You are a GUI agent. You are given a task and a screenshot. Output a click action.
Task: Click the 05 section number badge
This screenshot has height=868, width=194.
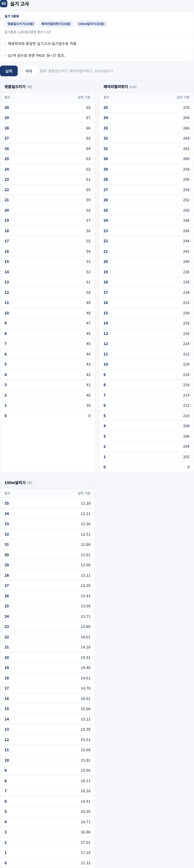4,4
